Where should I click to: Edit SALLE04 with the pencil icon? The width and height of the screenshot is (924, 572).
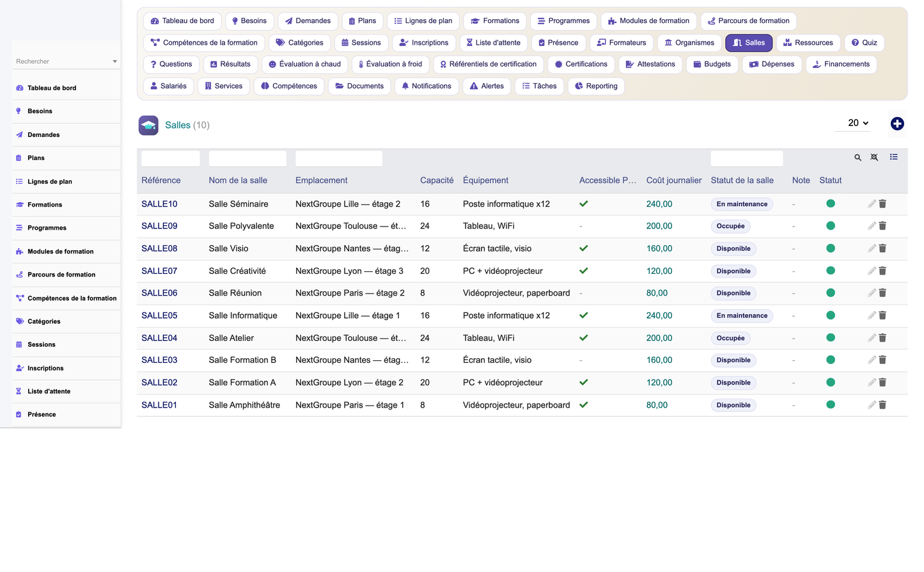point(872,338)
